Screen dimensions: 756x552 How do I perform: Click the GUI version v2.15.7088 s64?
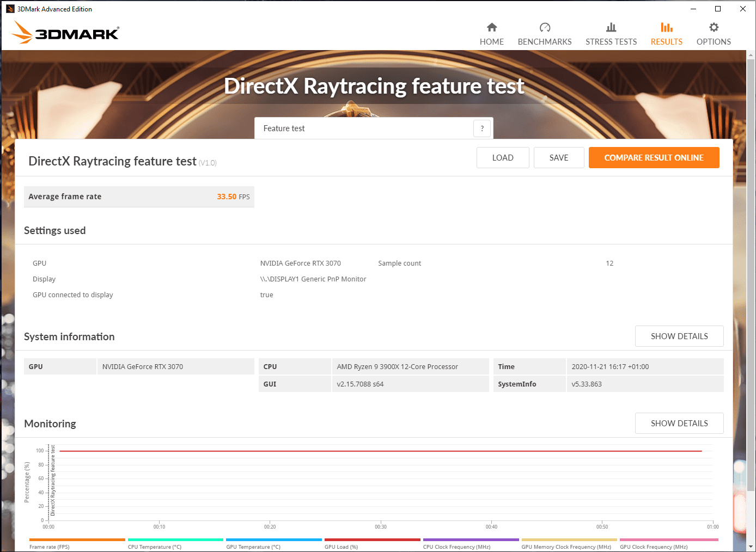click(410, 384)
